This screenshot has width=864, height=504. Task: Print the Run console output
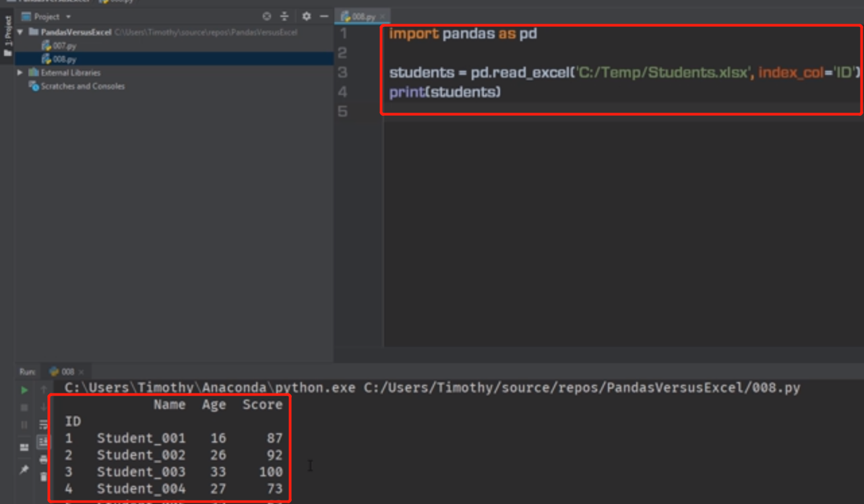(x=44, y=460)
